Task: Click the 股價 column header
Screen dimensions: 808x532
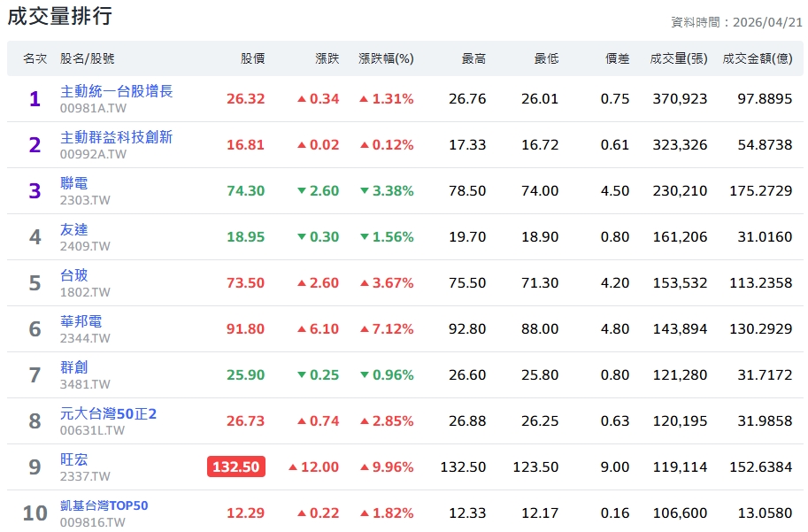Action: 252,58
